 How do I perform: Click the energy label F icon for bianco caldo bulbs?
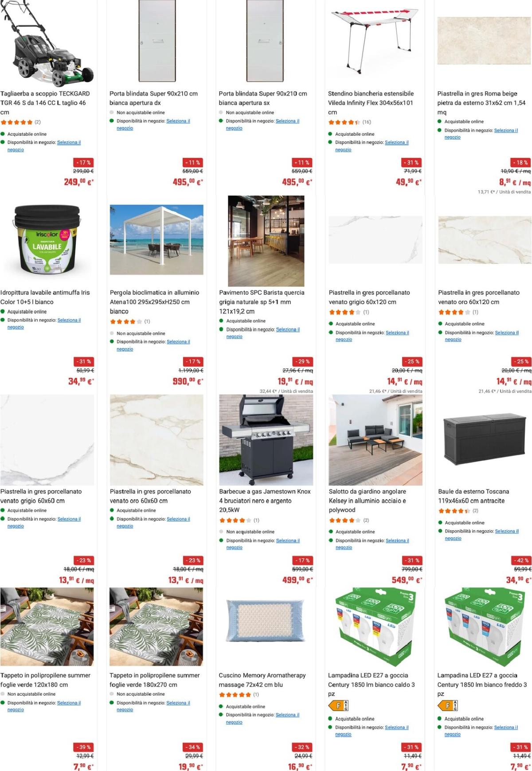(338, 705)
